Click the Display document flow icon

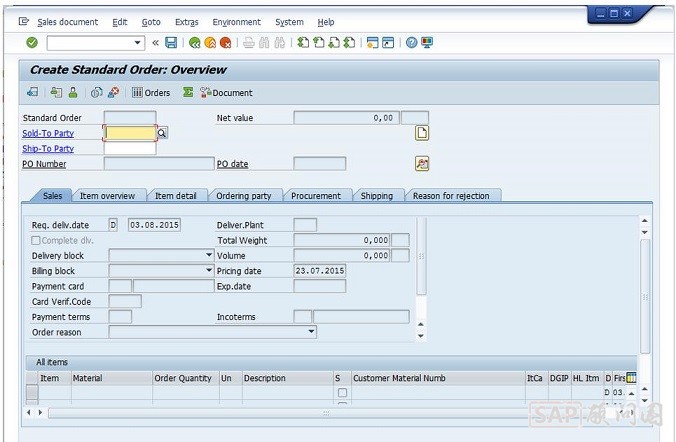point(33,92)
